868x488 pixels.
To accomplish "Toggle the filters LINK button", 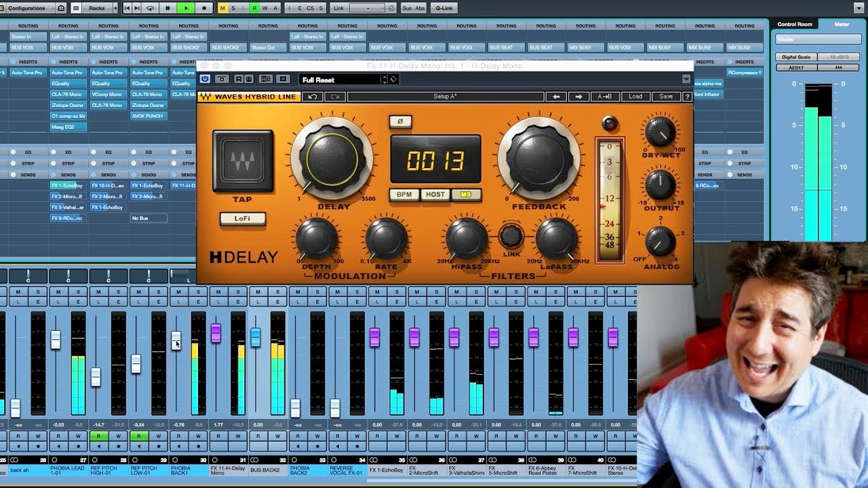I will point(511,236).
